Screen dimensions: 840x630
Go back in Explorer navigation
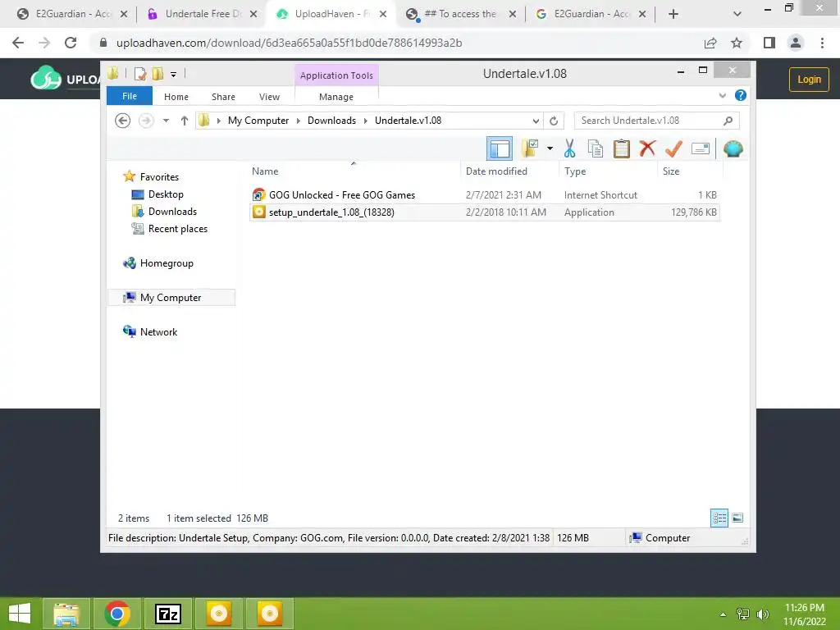123,121
